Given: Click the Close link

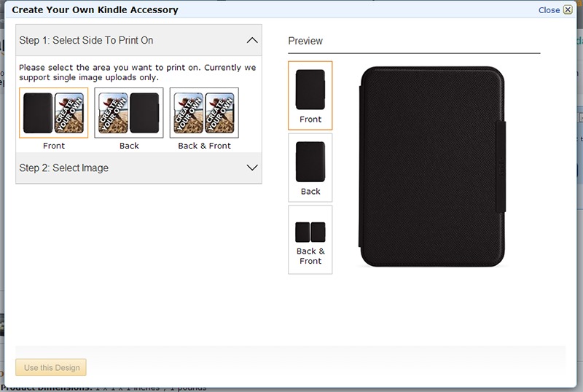Looking at the screenshot, I should tap(549, 10).
